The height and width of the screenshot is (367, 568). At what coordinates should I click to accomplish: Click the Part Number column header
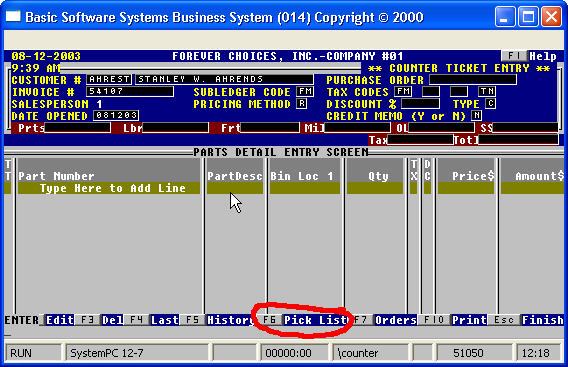[56, 176]
